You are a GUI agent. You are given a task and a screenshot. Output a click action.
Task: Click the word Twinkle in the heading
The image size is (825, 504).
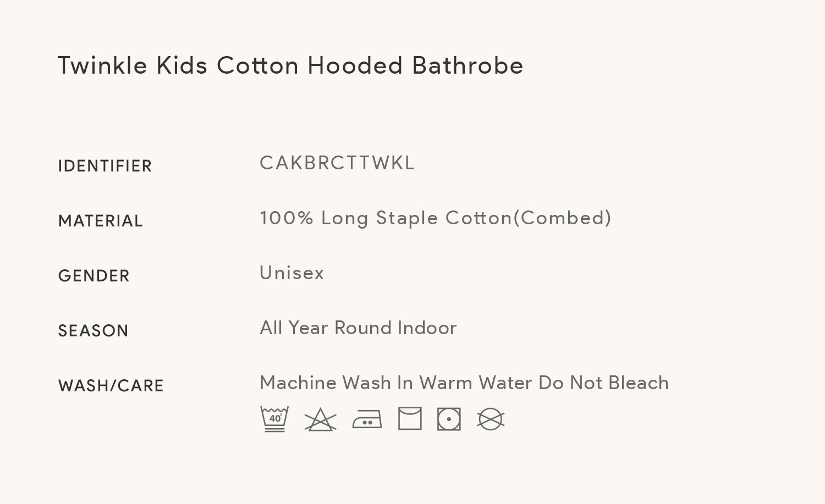pyautogui.click(x=103, y=65)
